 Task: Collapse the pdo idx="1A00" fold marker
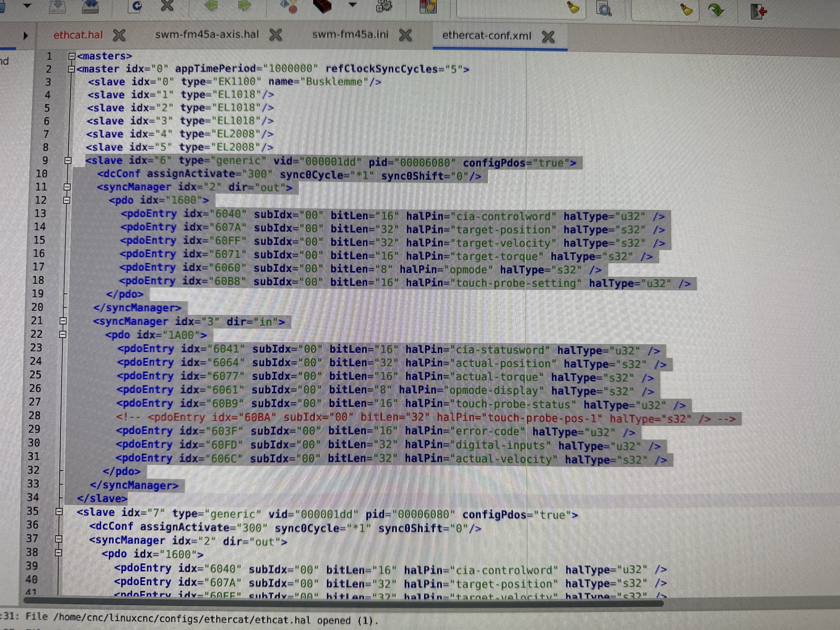pyautogui.click(x=63, y=335)
